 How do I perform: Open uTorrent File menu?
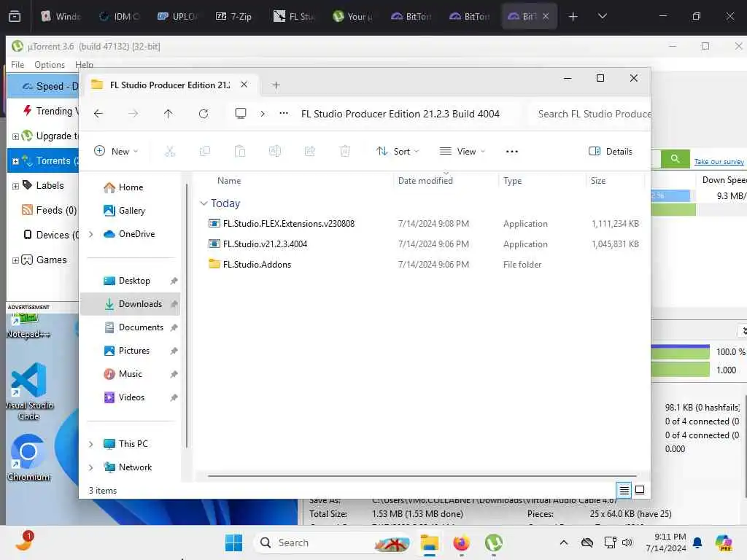(18, 64)
